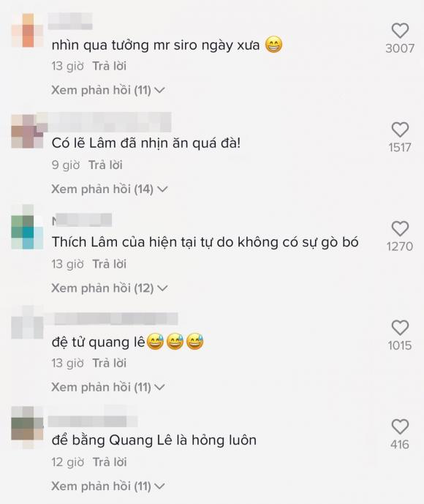Image resolution: width=424 pixels, height=504 pixels.
Task: Heart the "để bằng Quang Lê" comment
Action: click(400, 427)
